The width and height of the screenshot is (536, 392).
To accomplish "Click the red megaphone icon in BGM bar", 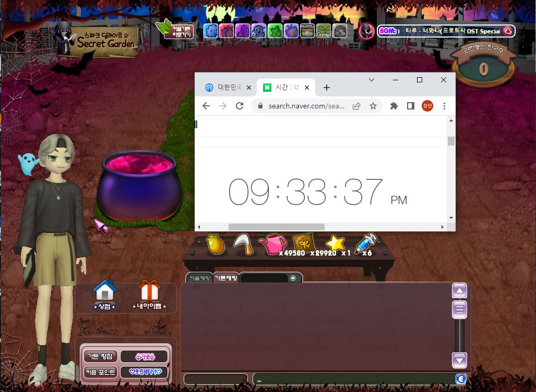I will (x=508, y=31).
